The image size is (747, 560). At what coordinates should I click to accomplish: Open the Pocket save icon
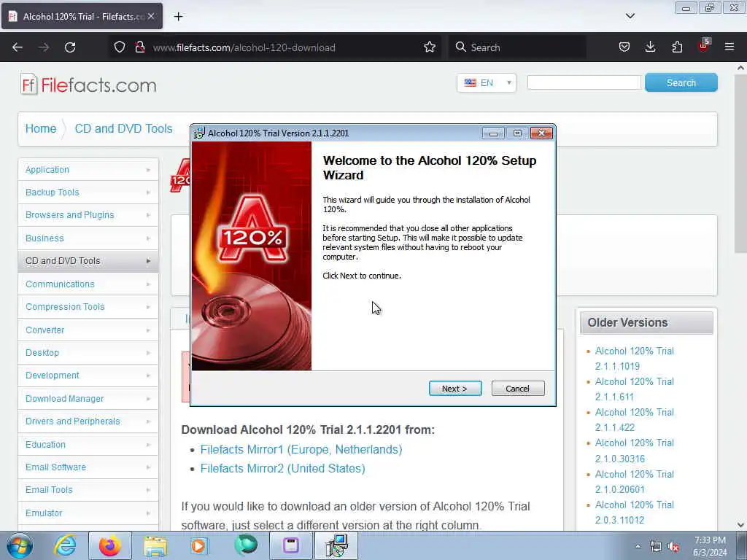[624, 47]
